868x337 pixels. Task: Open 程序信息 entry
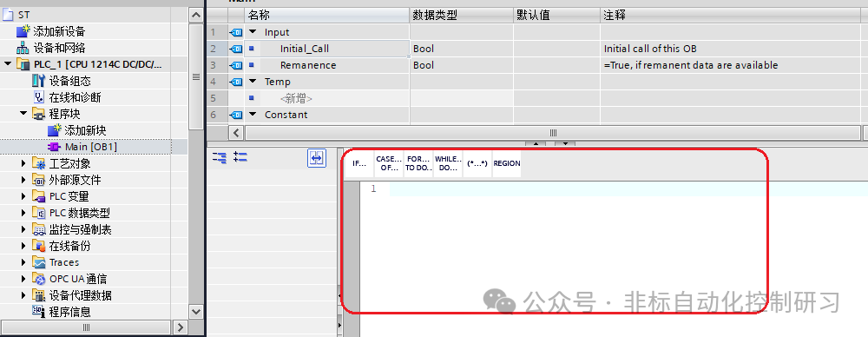coord(69,312)
